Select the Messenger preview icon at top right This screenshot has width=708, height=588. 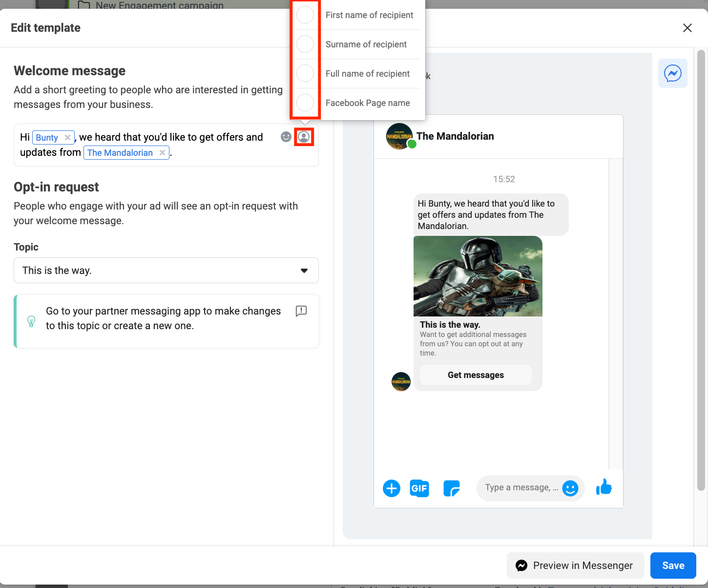click(x=672, y=73)
